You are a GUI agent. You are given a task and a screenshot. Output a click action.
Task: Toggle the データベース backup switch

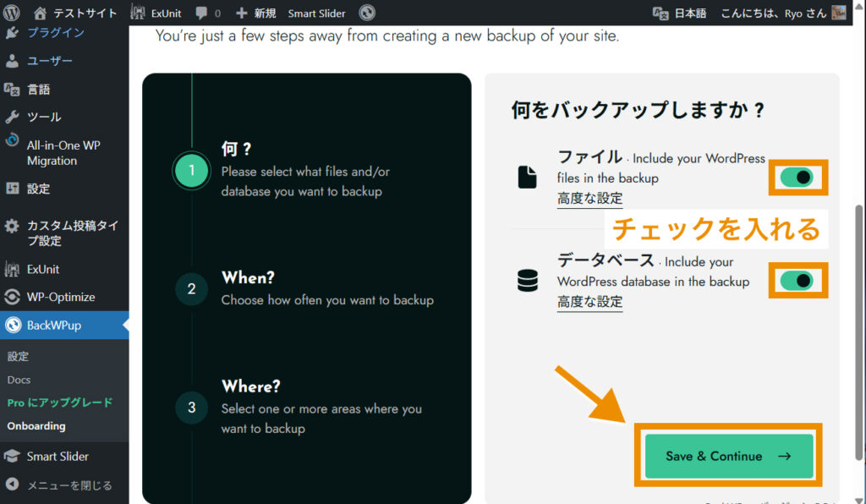coord(797,280)
